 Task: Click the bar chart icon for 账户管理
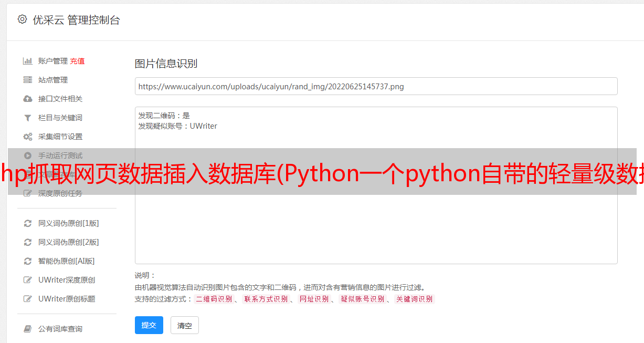[x=28, y=61]
